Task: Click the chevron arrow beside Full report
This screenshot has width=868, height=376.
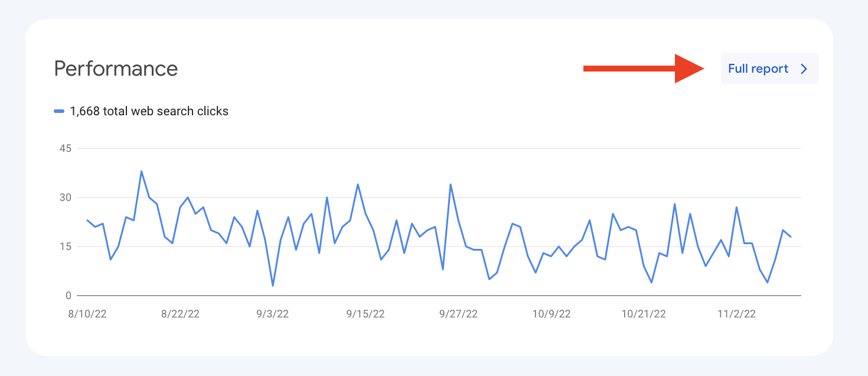Action: pyautogui.click(x=804, y=69)
